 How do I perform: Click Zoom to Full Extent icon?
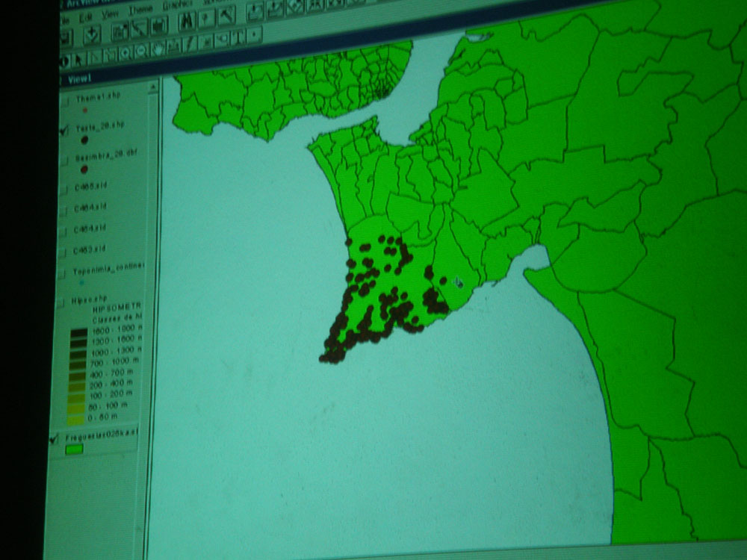pos(255,13)
